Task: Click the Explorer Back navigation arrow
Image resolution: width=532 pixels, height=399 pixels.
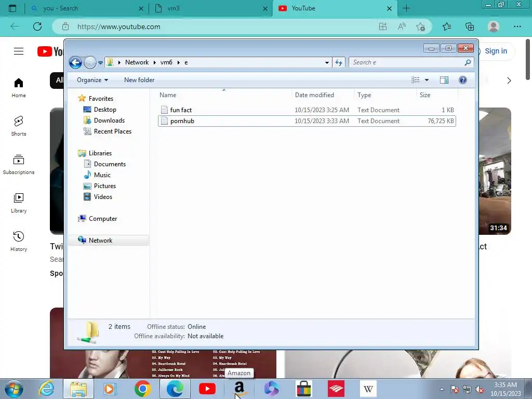Action: 75,62
